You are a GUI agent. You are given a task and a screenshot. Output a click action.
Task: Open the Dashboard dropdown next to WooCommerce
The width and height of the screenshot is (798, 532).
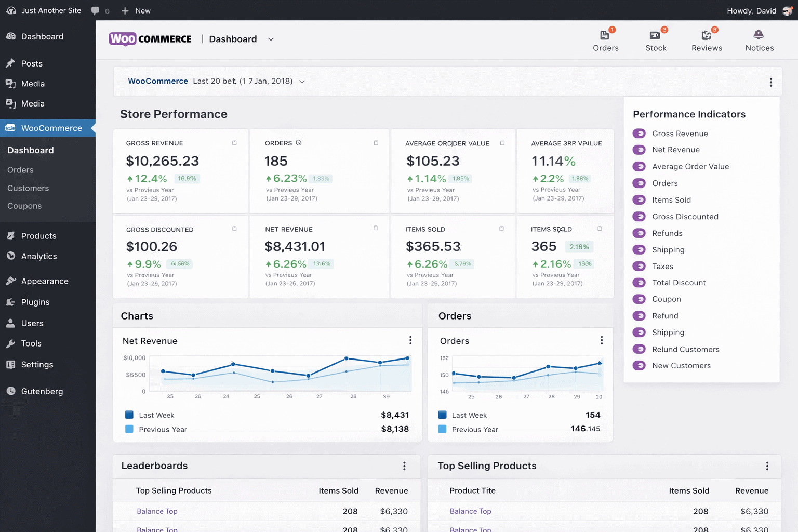point(270,39)
